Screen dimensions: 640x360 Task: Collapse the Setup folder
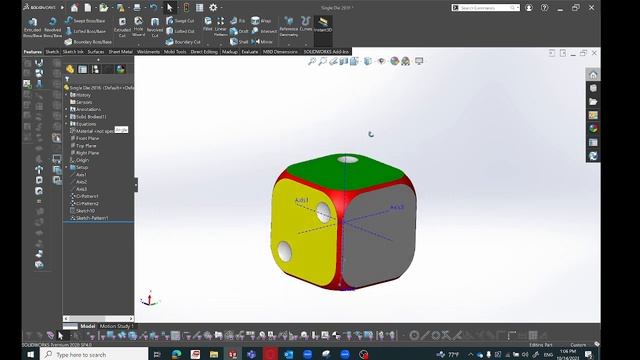click(x=67, y=167)
